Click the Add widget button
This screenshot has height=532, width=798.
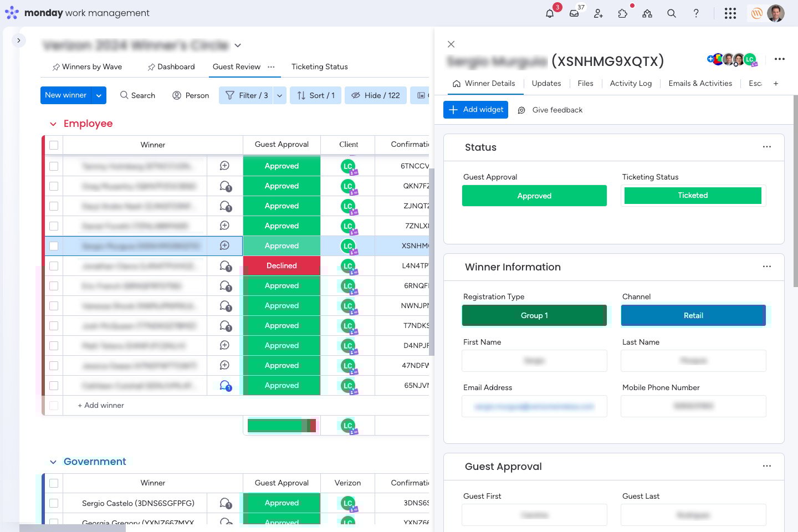[475, 110]
